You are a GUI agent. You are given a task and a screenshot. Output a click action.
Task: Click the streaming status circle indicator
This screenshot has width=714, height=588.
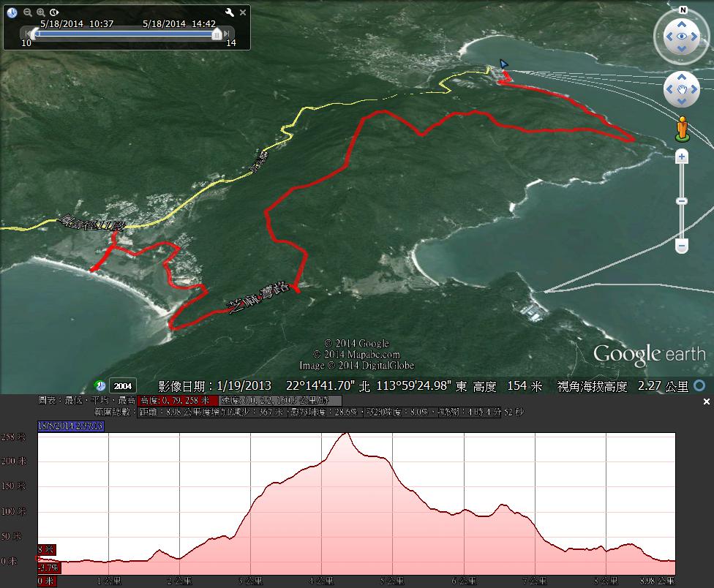pos(700,386)
